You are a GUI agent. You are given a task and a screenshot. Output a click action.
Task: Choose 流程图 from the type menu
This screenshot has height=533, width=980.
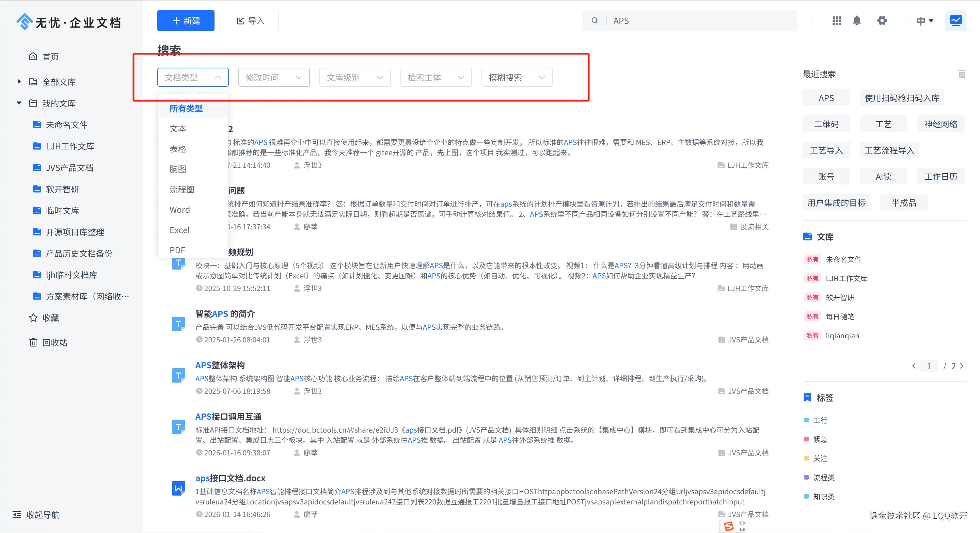click(182, 189)
